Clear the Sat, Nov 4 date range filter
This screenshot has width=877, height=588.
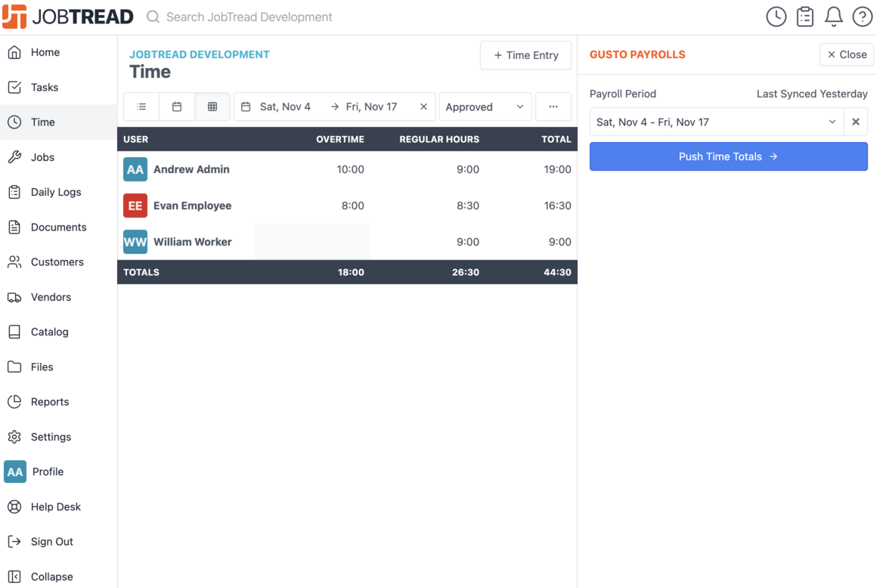click(x=423, y=107)
